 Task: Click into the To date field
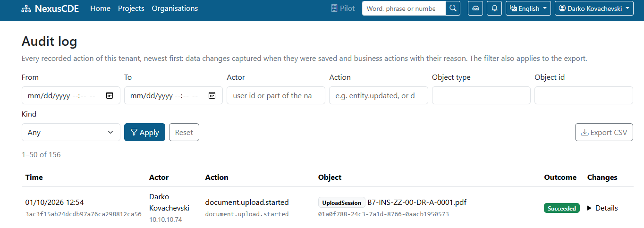click(x=173, y=95)
